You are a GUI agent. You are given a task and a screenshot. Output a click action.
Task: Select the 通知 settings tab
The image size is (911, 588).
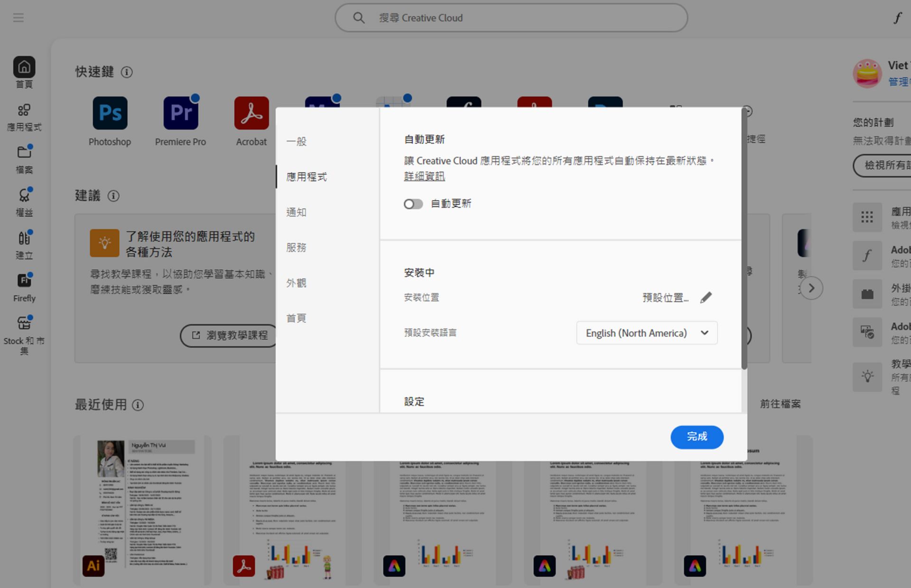(x=297, y=212)
